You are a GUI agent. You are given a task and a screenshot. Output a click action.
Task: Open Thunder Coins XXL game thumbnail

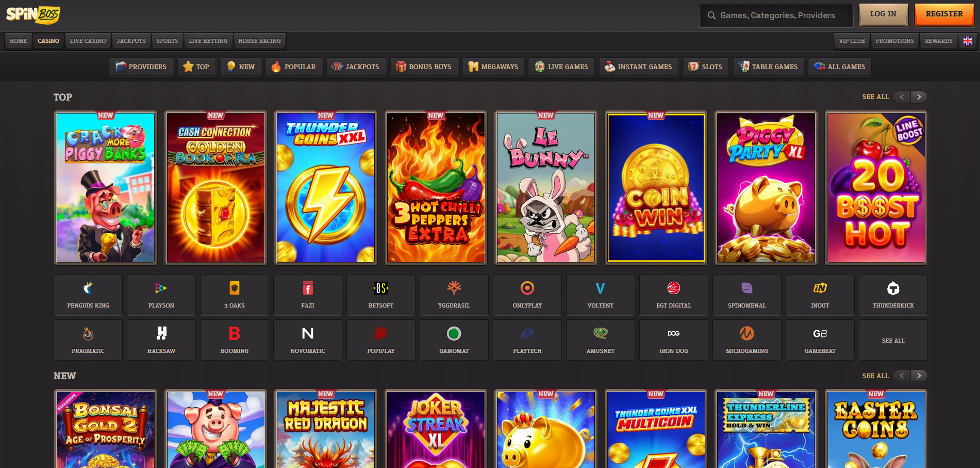326,188
